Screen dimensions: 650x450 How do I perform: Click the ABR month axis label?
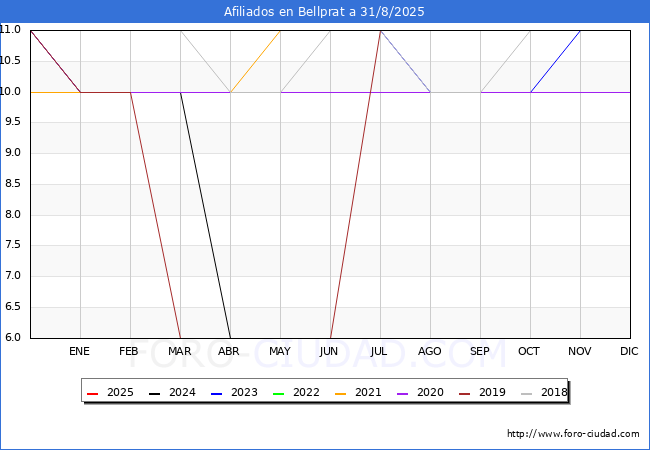coord(229,351)
